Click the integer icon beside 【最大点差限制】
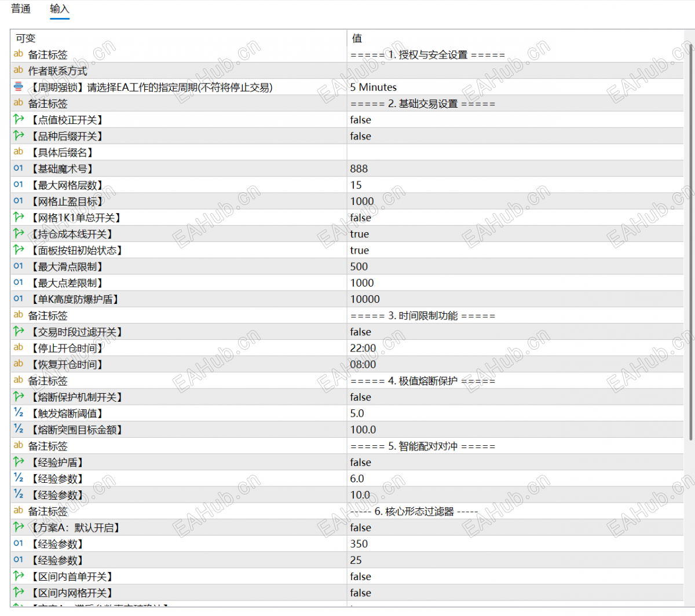Viewport: 695px width, 616px height. coord(19,283)
